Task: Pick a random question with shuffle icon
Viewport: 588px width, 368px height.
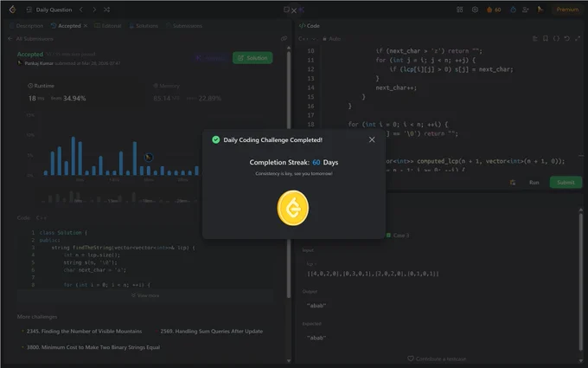Action: click(106, 10)
